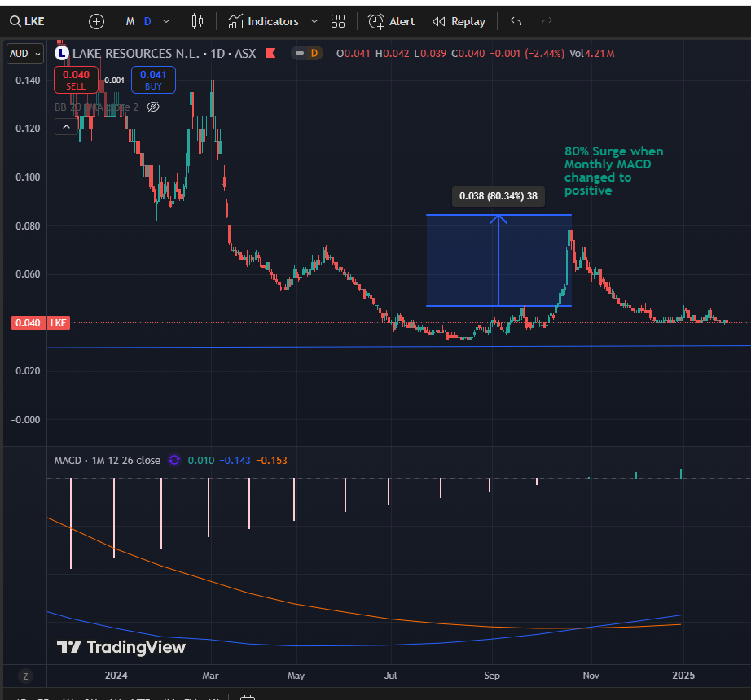Open candlestick chart style menu
Image resolution: width=751 pixels, height=700 pixels.
pos(197,21)
